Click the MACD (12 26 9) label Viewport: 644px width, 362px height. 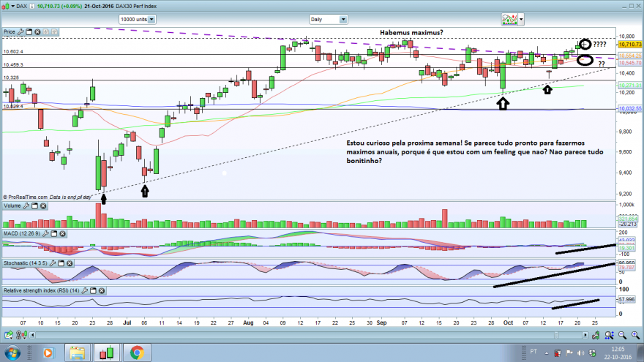22,233
